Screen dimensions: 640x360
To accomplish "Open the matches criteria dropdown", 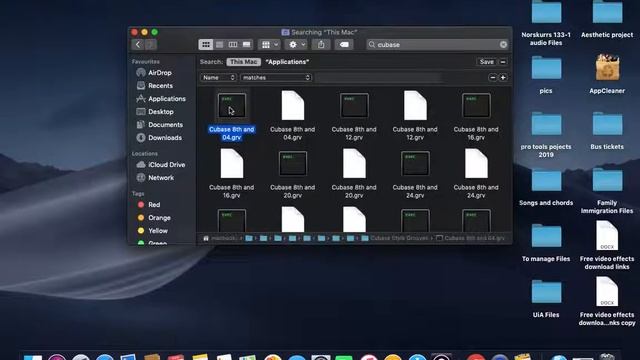I will (x=276, y=78).
